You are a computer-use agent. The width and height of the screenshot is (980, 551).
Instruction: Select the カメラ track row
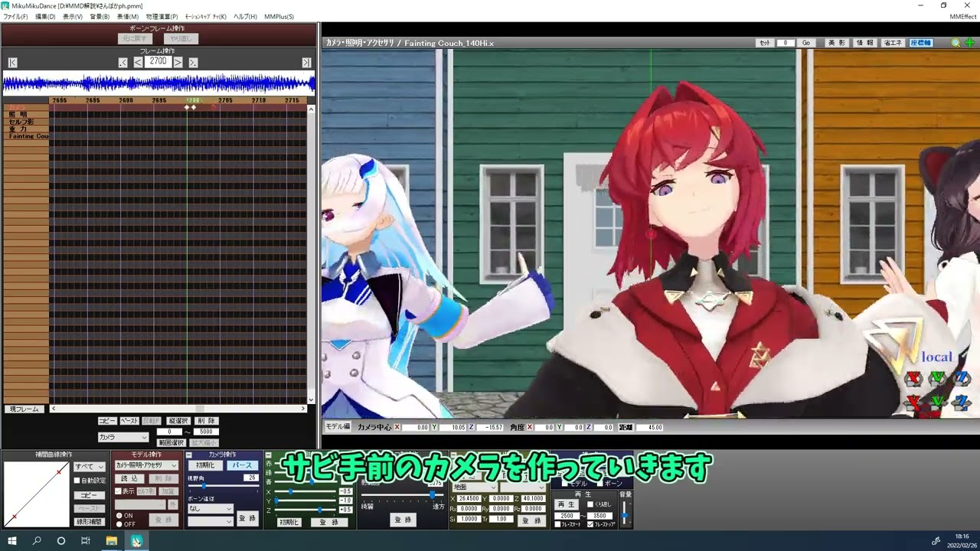click(26, 107)
